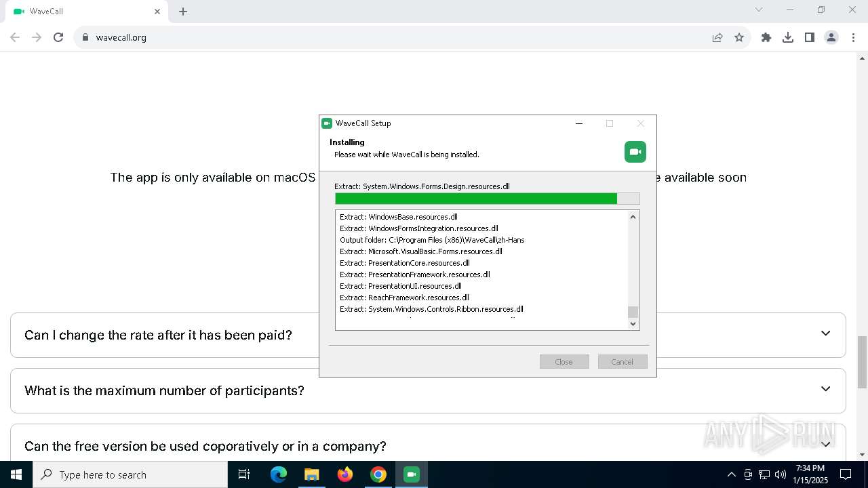
Task: Select 'PresentationCore.resources.dll' log line
Action: click(x=405, y=263)
